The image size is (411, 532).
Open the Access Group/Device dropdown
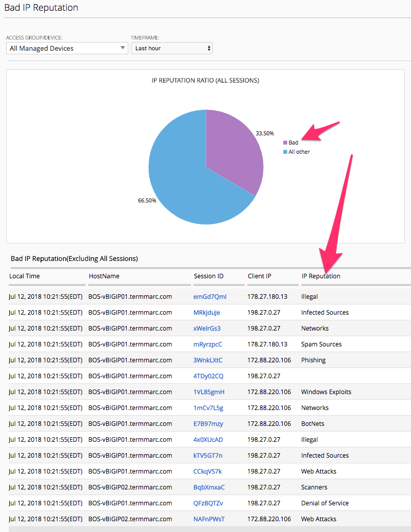[67, 48]
